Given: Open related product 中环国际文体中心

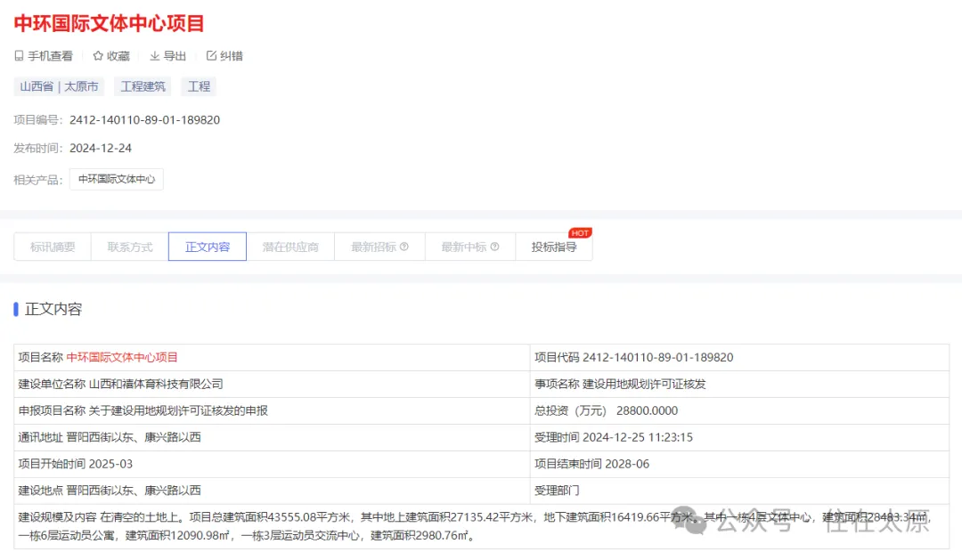Looking at the screenshot, I should 117,179.
